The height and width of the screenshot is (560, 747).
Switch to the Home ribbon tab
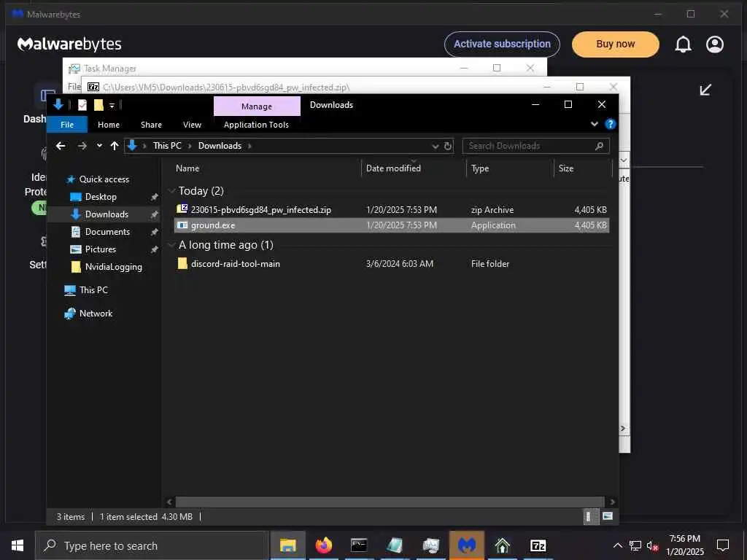tap(109, 125)
